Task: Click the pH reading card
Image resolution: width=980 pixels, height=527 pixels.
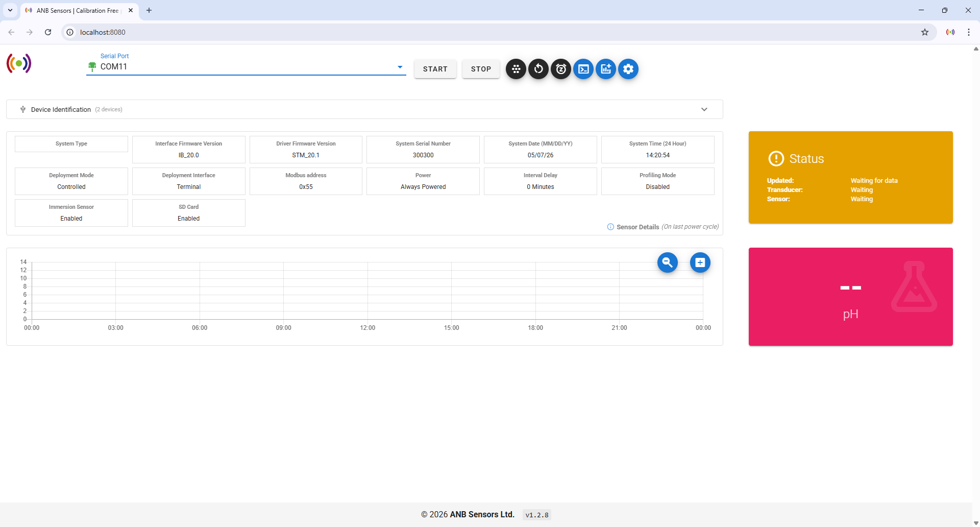Action: pos(850,297)
